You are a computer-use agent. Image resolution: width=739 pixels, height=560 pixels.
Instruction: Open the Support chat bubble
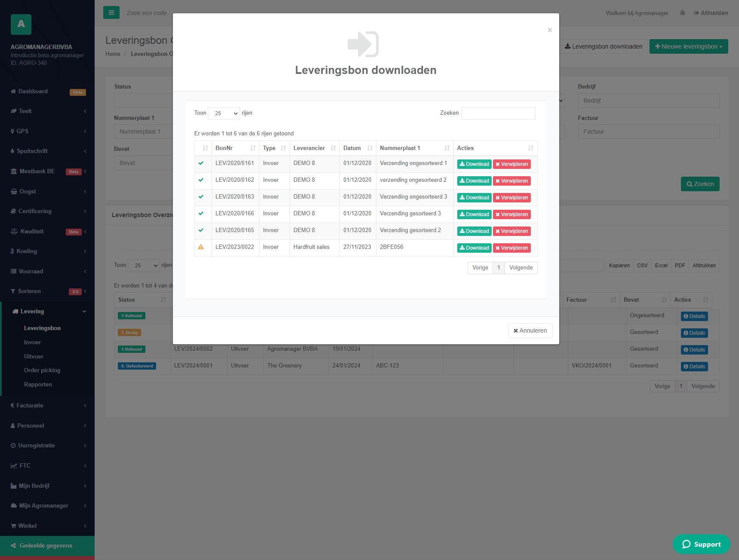(701, 544)
